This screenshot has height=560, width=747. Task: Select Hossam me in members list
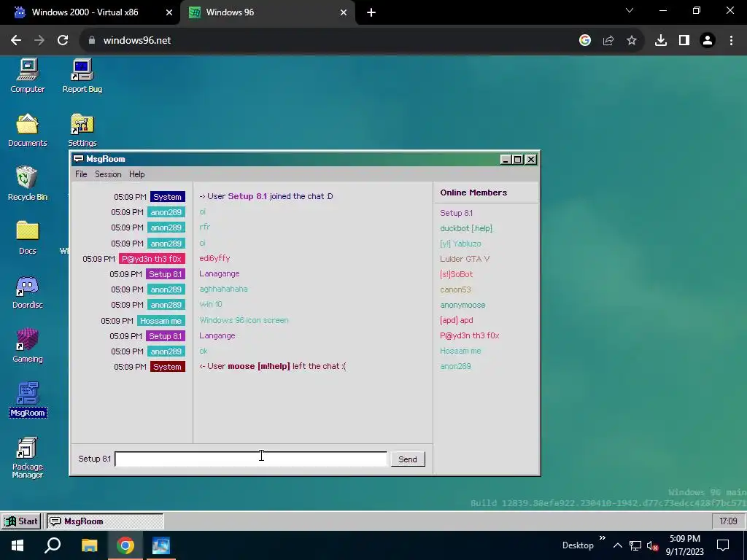460,351
